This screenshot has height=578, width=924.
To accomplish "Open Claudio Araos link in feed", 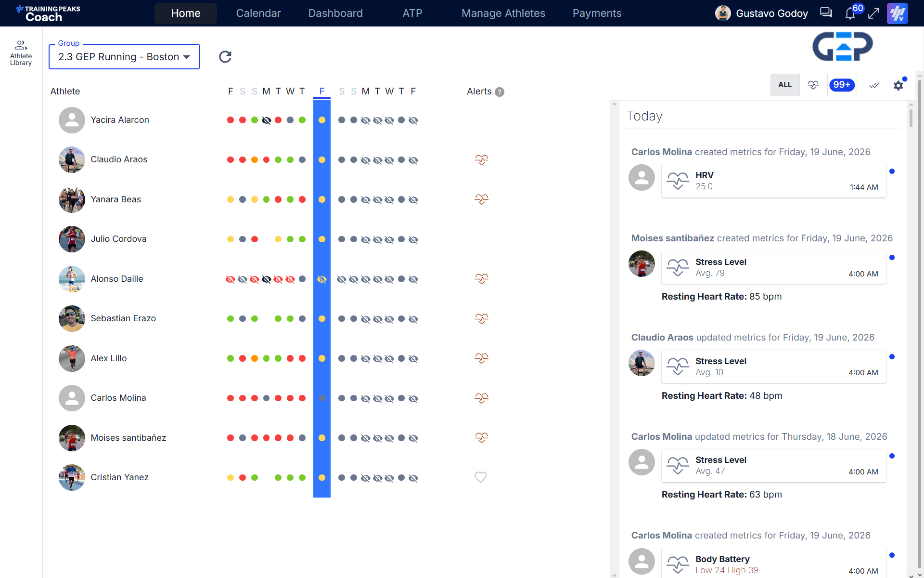I will pyautogui.click(x=662, y=337).
